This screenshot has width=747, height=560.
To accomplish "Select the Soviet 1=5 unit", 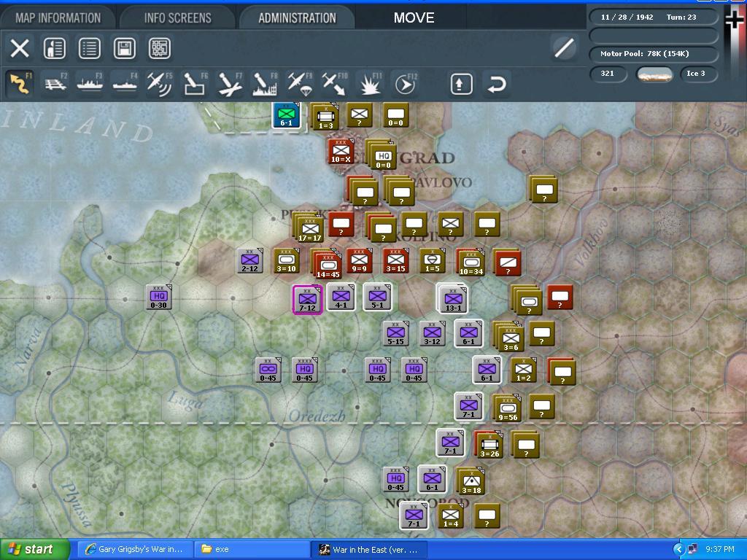I will pos(433,261).
